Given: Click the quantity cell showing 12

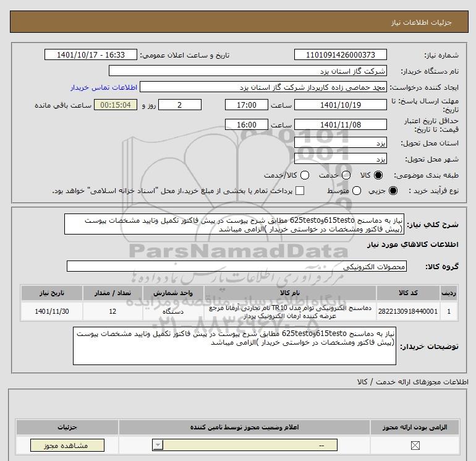Looking at the screenshot, I should pos(113,311).
